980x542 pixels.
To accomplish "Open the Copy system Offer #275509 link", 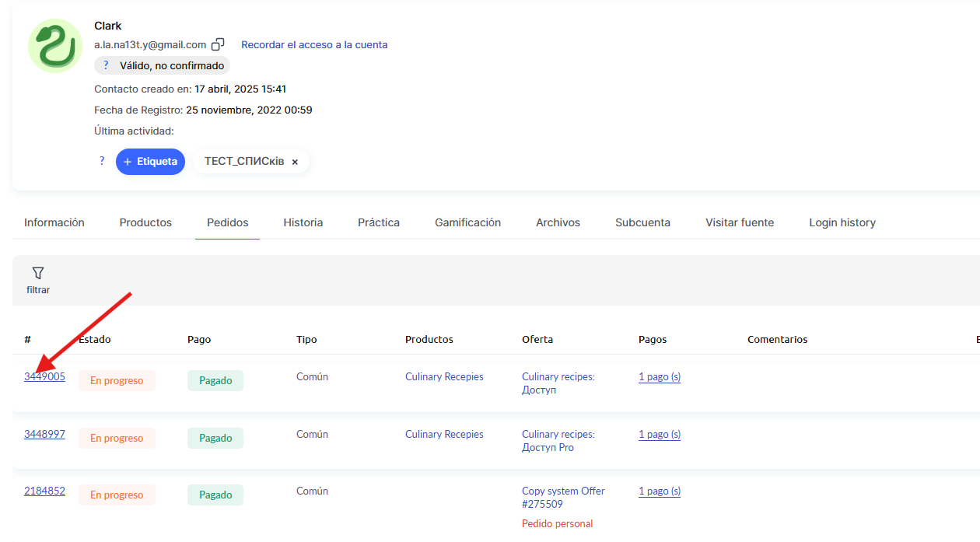I will 562,497.
